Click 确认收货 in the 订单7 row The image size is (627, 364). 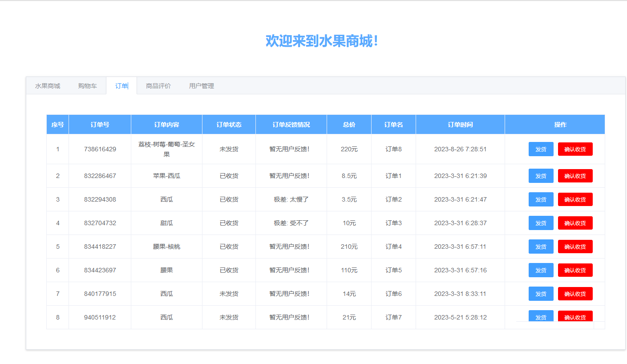[575, 316]
